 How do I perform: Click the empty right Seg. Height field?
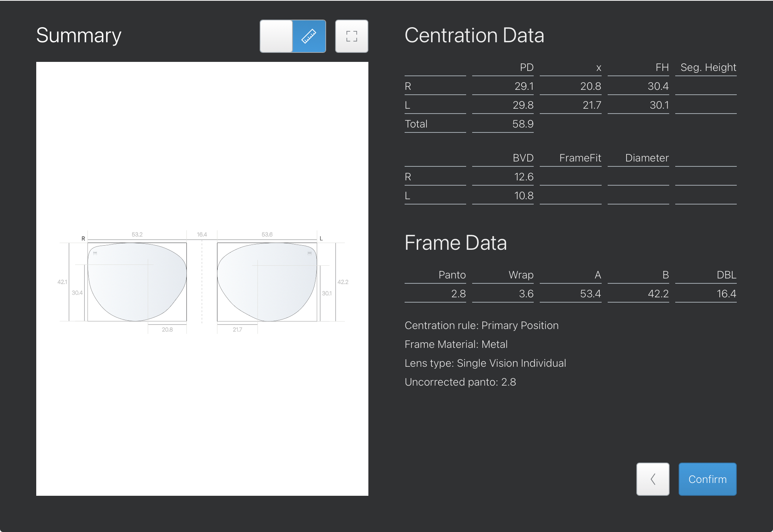pos(706,86)
